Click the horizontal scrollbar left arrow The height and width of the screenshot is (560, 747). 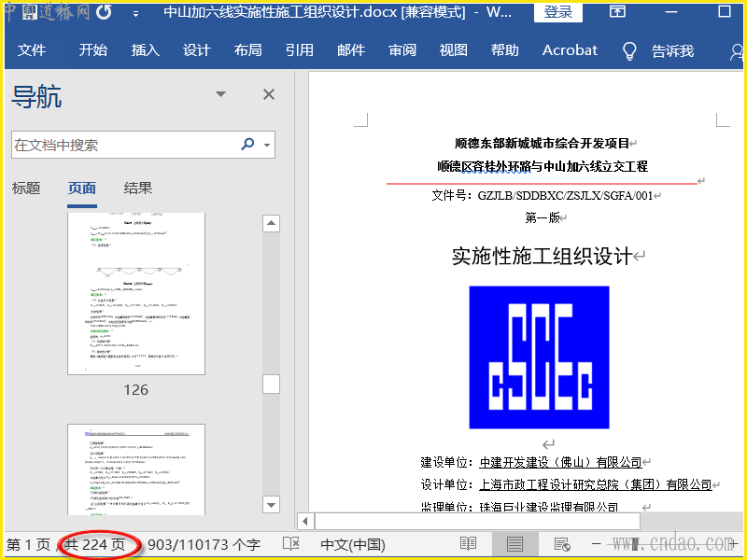click(x=305, y=522)
